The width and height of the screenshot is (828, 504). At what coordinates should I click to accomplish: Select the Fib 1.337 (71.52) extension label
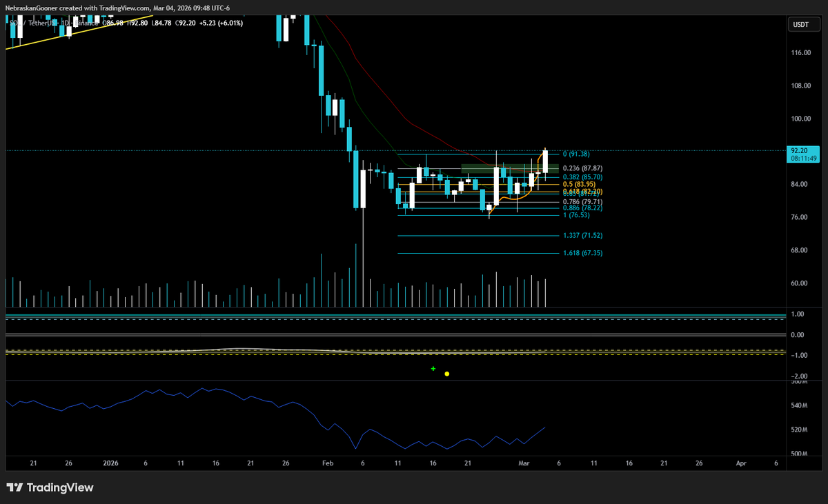pyautogui.click(x=584, y=235)
